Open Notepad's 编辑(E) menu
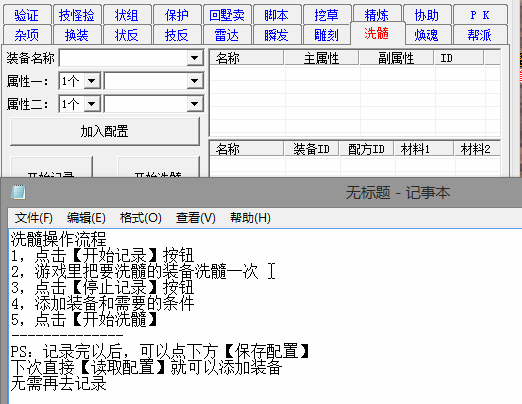The width and height of the screenshot is (522, 404). click(x=86, y=218)
